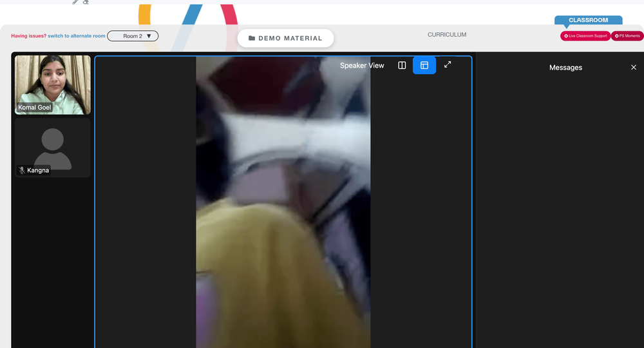Screen dimensions: 644x348
Task: Click the folder icon in Demo Material
Action: click(252, 38)
